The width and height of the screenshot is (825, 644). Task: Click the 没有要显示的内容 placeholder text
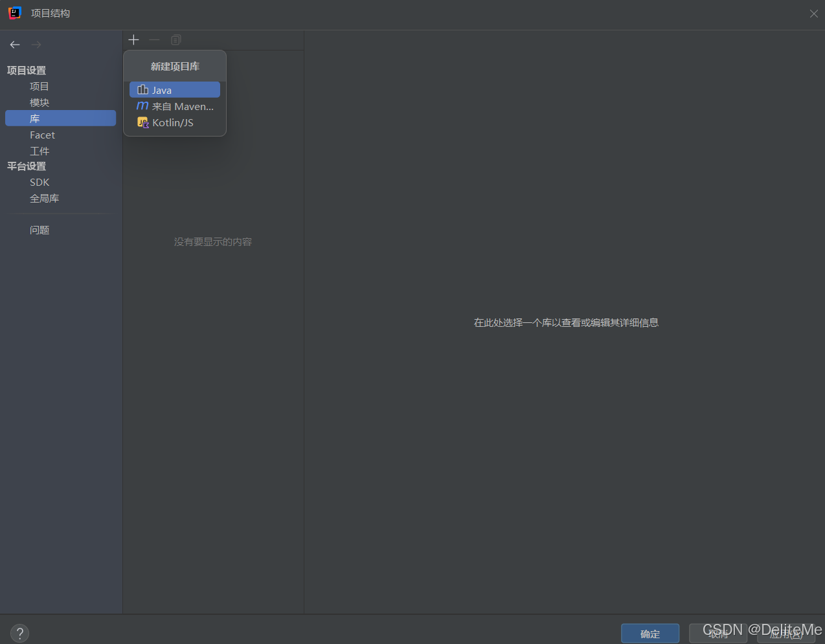[x=213, y=242]
